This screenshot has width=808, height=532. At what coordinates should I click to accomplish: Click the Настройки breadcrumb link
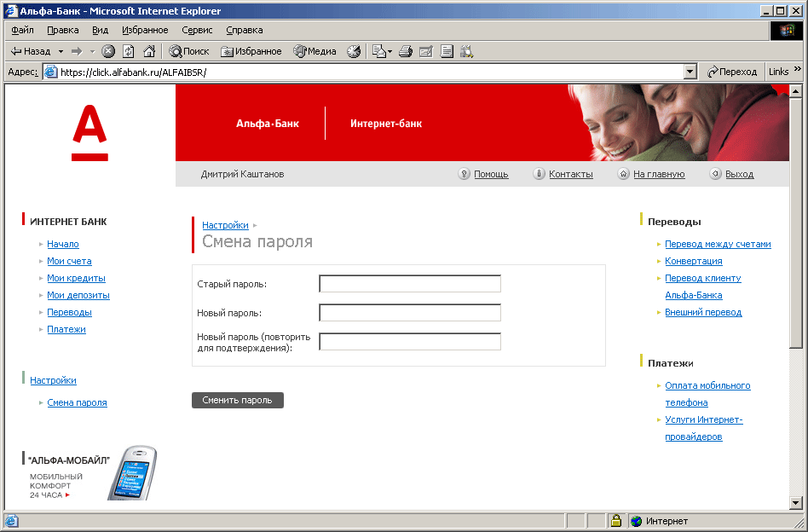point(225,225)
